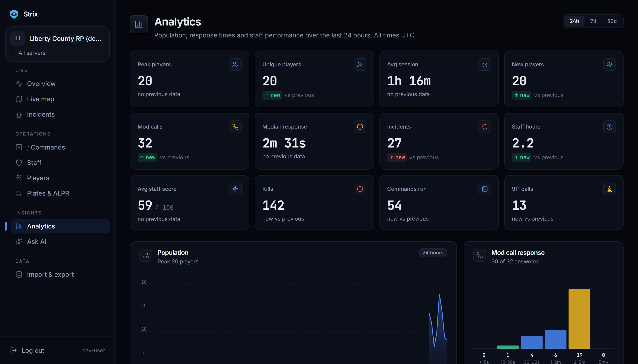Select the 24h time range
The height and width of the screenshot is (364, 638).
point(574,21)
